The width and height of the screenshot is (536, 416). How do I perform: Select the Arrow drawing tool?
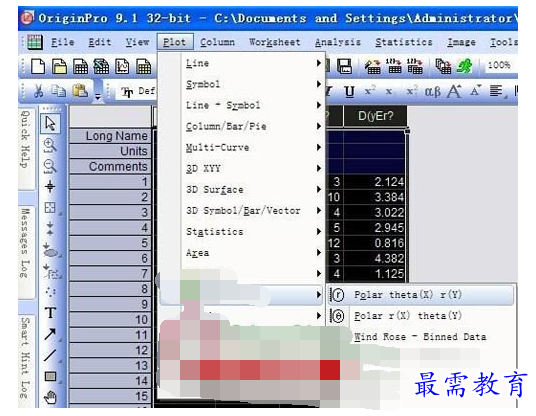pos(51,334)
